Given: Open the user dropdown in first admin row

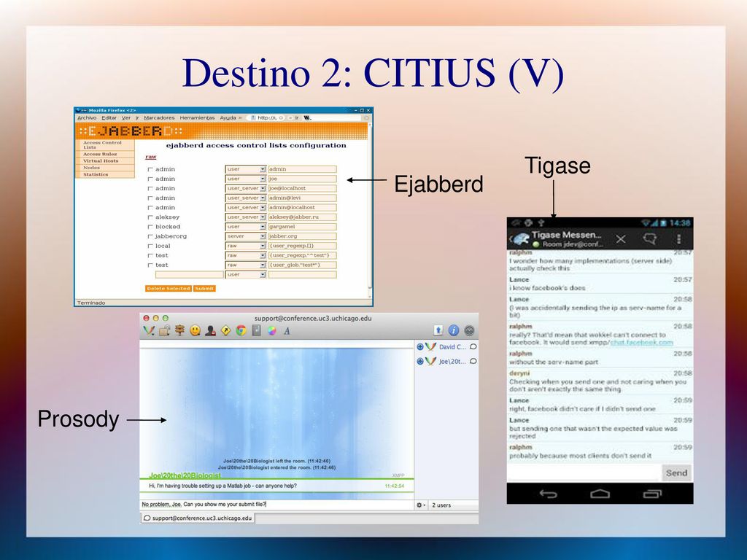Looking at the screenshot, I should coord(245,169).
